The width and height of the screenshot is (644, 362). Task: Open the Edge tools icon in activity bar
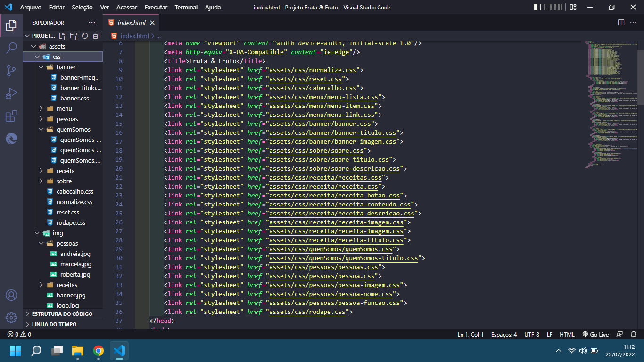coord(11,139)
